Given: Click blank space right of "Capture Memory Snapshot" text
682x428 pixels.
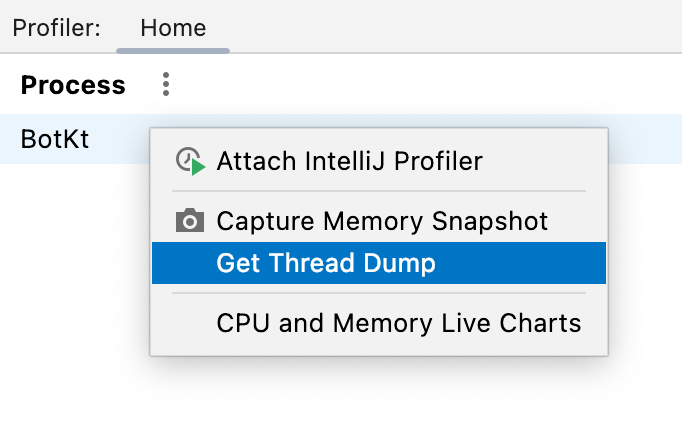Looking at the screenshot, I should point(578,221).
